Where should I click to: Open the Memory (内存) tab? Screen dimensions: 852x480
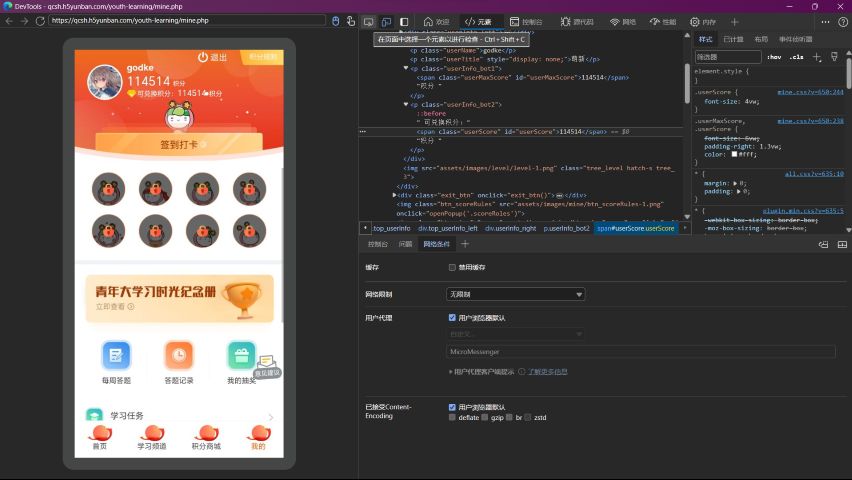tap(703, 22)
